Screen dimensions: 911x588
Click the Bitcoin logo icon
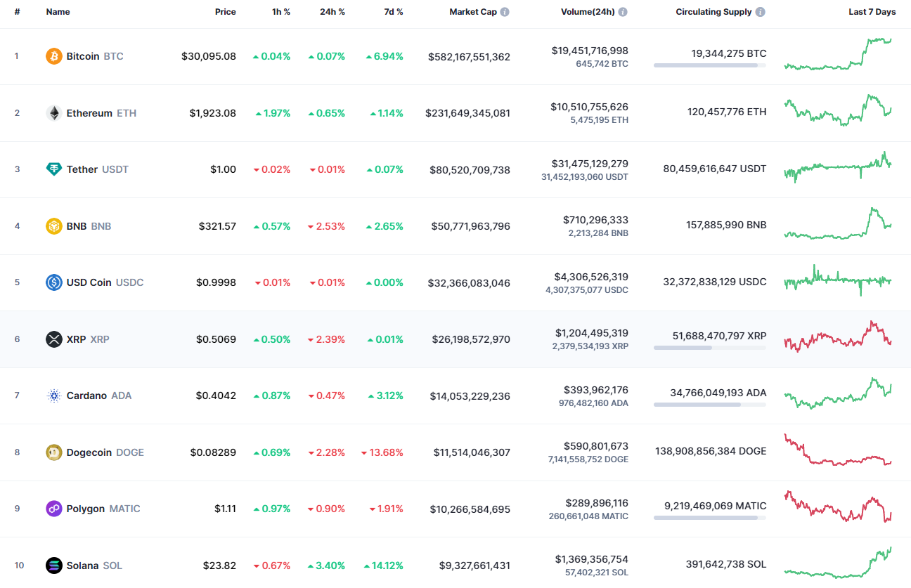click(x=53, y=55)
